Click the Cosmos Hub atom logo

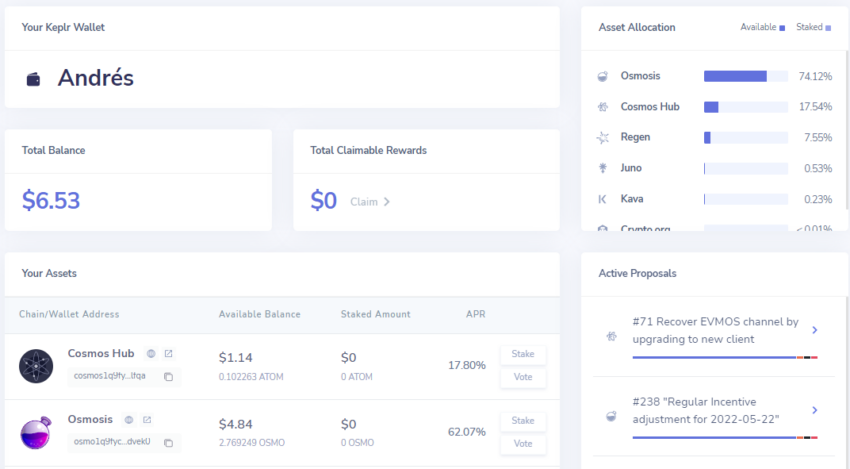(x=36, y=366)
